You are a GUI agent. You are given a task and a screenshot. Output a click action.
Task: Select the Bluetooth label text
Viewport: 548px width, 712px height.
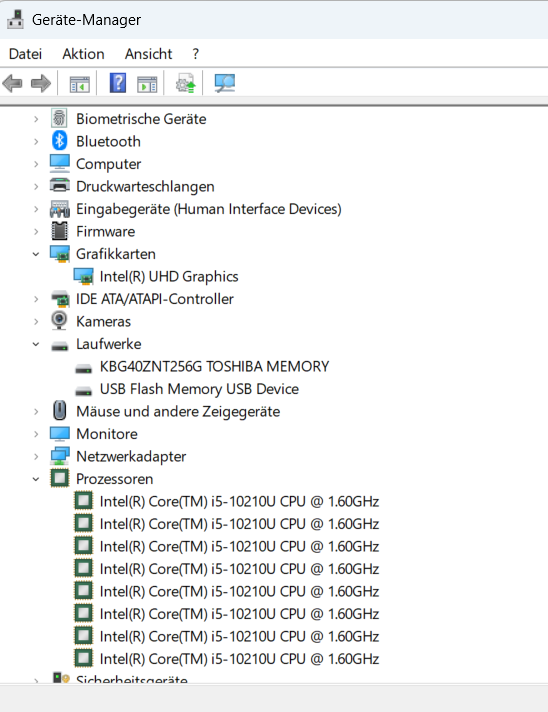[109, 141]
